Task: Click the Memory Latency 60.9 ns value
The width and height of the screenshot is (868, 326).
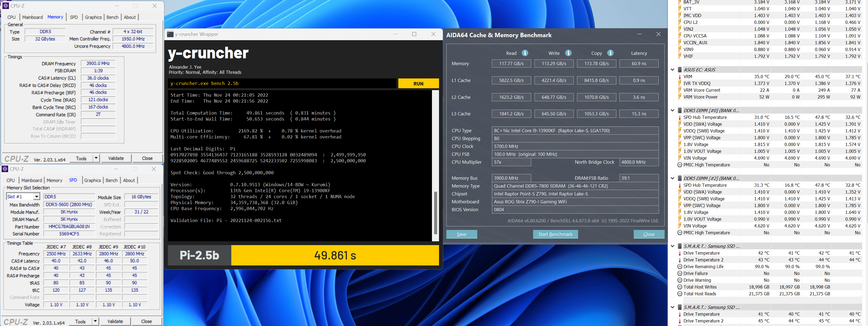Action: tap(639, 63)
